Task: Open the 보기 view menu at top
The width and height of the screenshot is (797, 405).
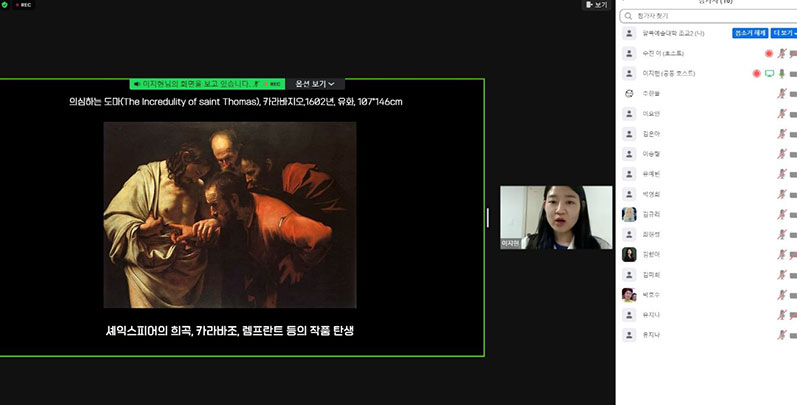Action: 596,5
